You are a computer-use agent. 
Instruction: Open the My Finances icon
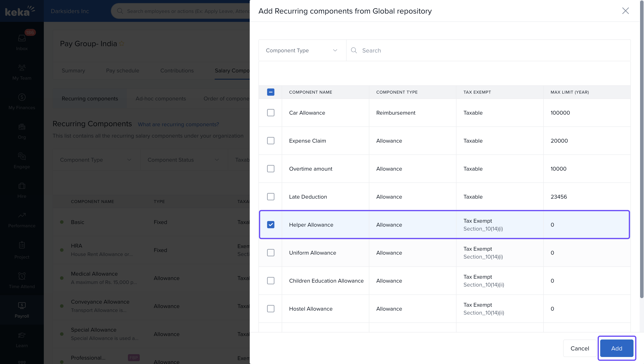(22, 97)
